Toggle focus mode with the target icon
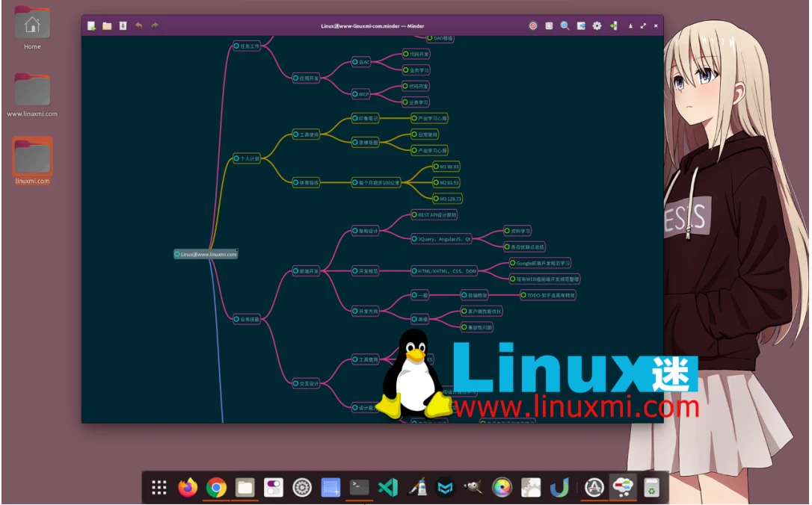Screen dimensions: 812x505 pos(534,25)
